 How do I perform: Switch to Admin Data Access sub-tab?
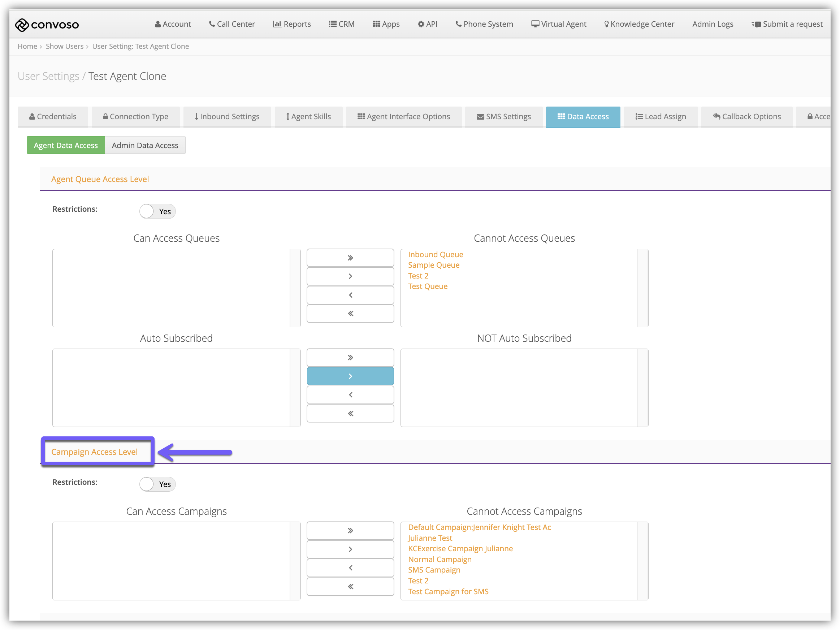point(145,146)
